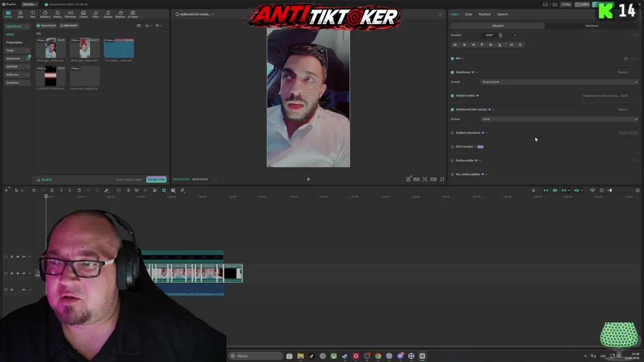Enable the Změna světla checkbox
Viewport: 644px width, 362px height.
(x=452, y=161)
